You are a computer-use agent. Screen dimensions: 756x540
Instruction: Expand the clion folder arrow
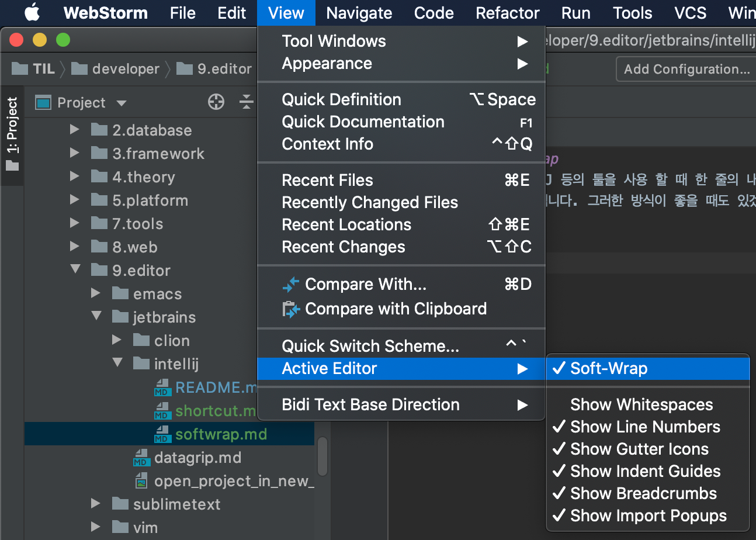click(x=116, y=340)
